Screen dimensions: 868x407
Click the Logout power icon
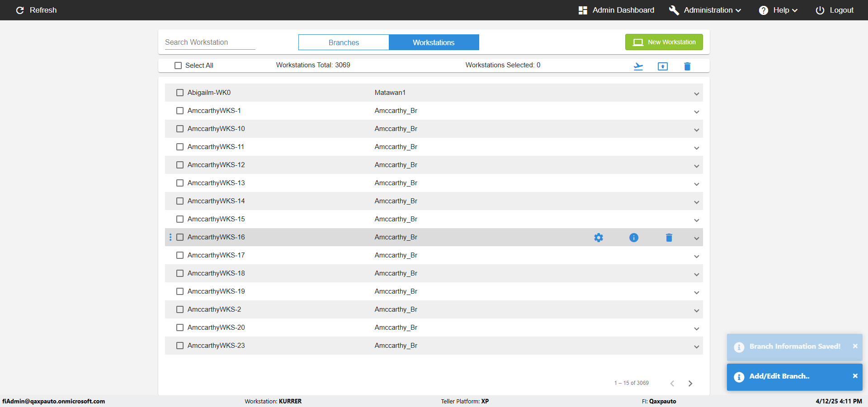pos(820,10)
